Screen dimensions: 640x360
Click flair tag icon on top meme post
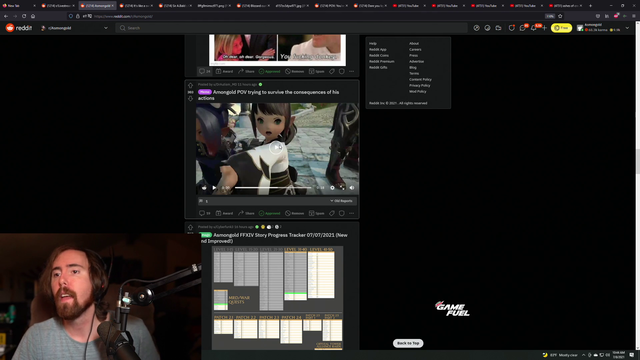[332, 71]
